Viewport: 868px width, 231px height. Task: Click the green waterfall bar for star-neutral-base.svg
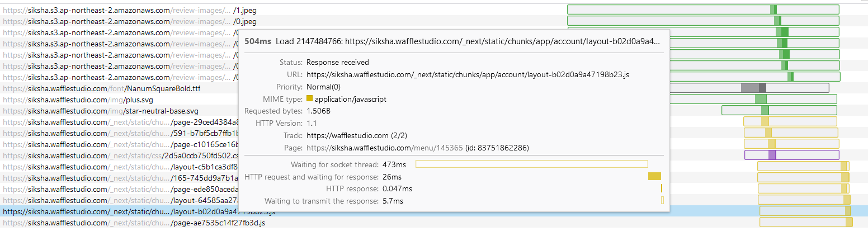pyautogui.click(x=779, y=110)
